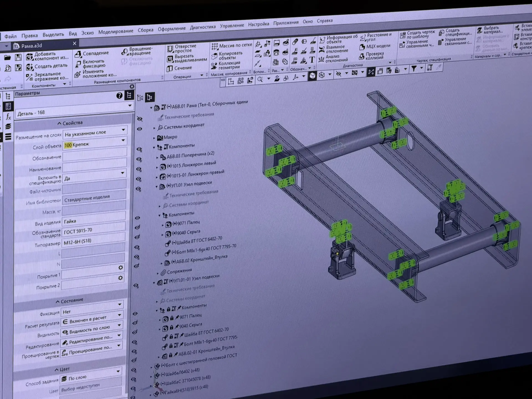Toggle visibility of Технические требования row

pos(140,119)
